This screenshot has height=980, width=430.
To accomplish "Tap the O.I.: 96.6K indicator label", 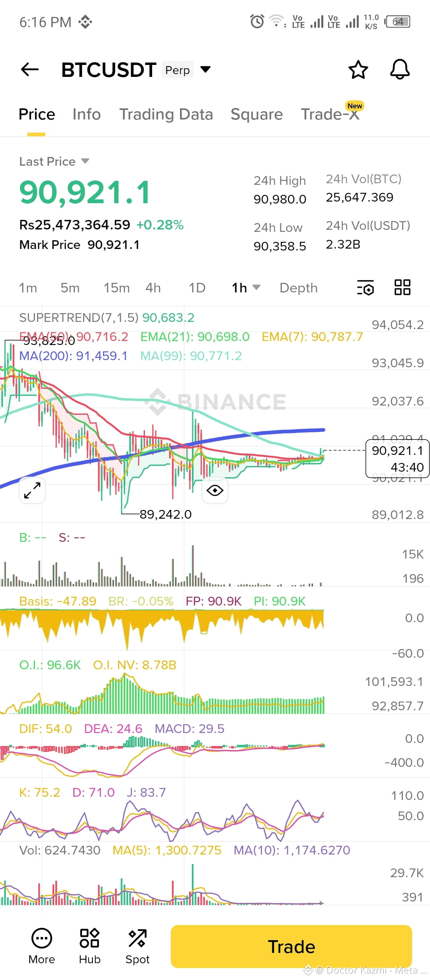I will (x=50, y=665).
